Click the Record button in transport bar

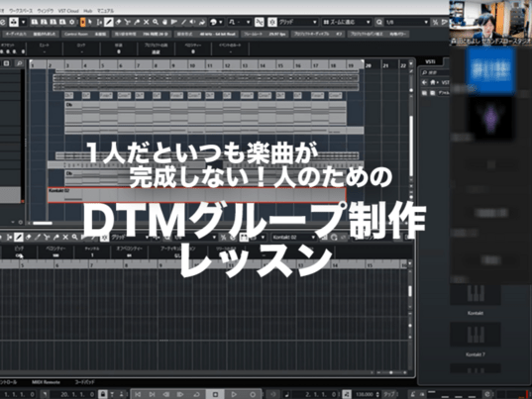click(x=252, y=394)
